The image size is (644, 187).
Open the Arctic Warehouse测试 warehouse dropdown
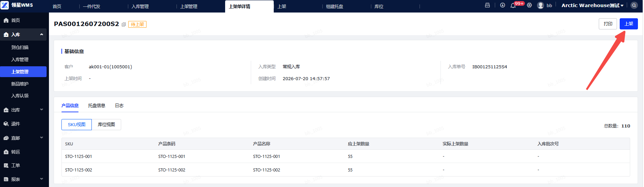coord(592,5)
